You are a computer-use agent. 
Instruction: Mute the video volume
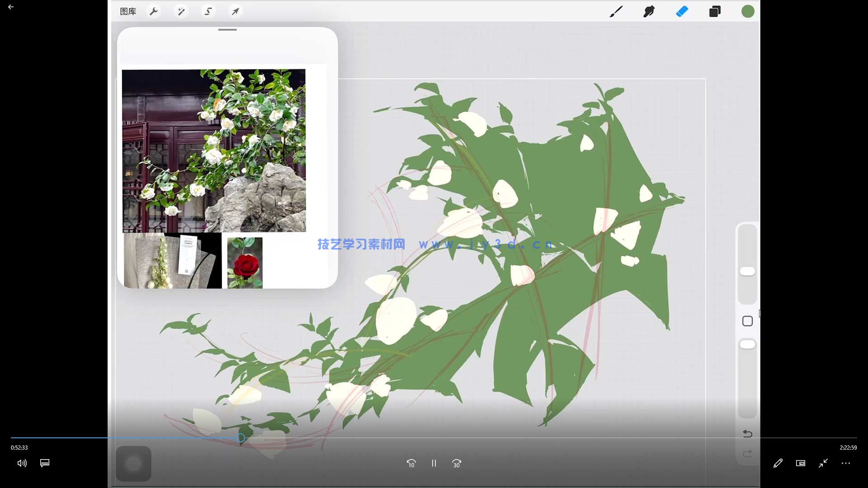point(21,463)
